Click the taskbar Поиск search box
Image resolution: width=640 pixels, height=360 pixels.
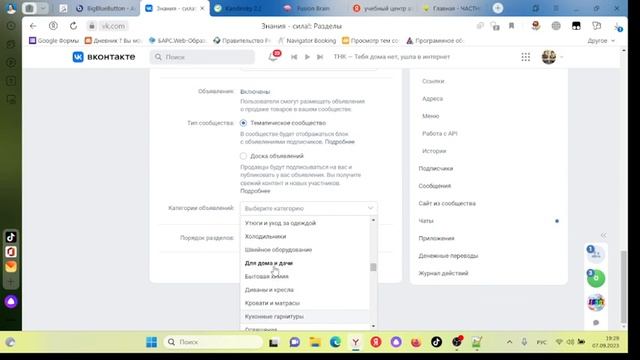click(213, 342)
